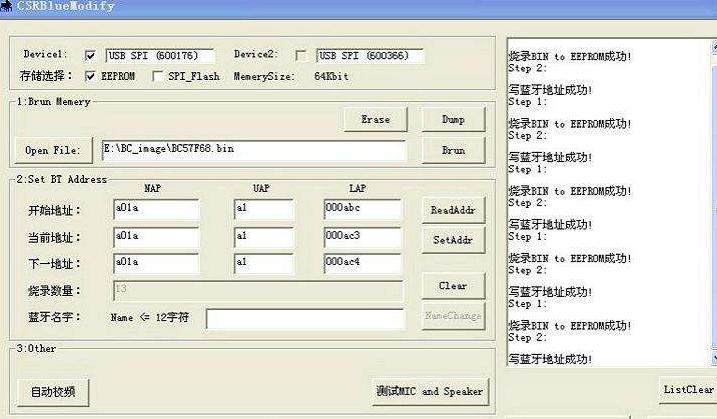
Task: Click the next address LAP field 000ac4
Action: coord(362,263)
